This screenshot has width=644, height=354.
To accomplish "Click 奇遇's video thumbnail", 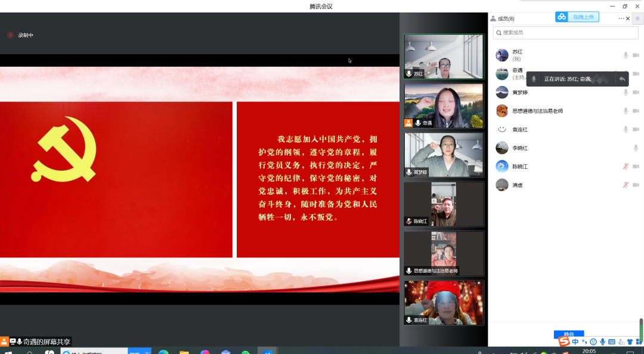I will [x=444, y=106].
